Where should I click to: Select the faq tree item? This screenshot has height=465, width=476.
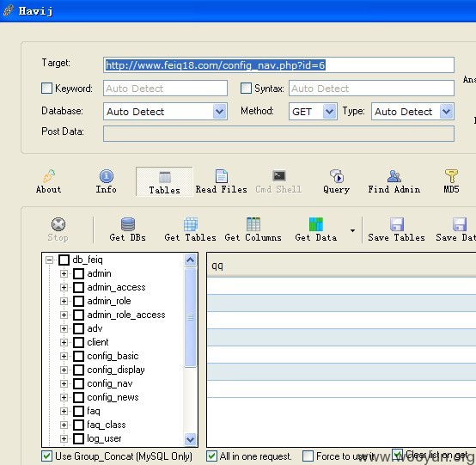(x=94, y=411)
